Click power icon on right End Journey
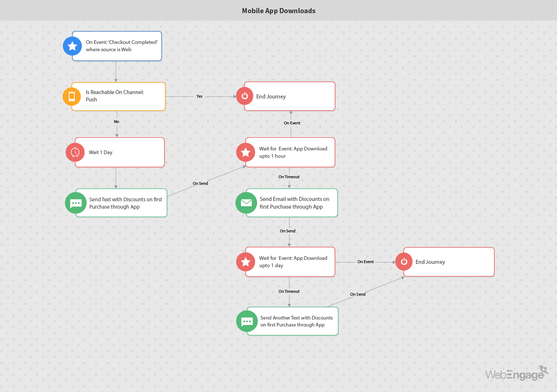The height and width of the screenshot is (392, 557). pos(404,262)
